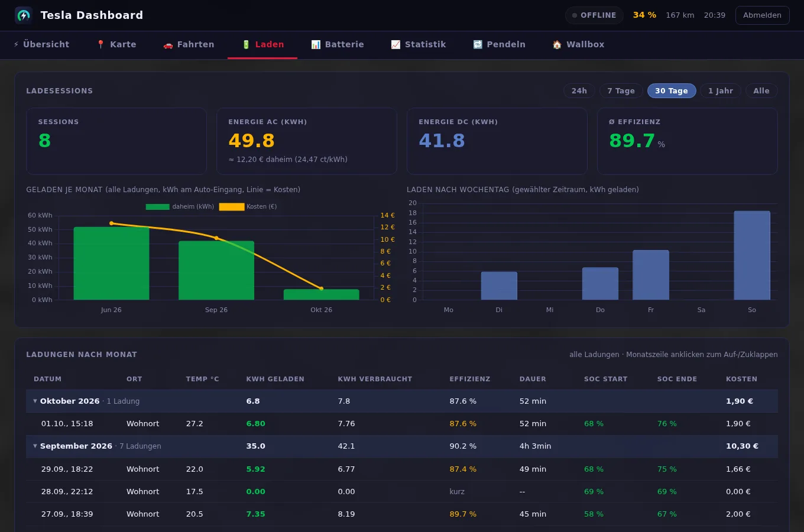Click the lightning icon next to Übersicht
The height and width of the screenshot is (532, 804).
click(x=16, y=44)
